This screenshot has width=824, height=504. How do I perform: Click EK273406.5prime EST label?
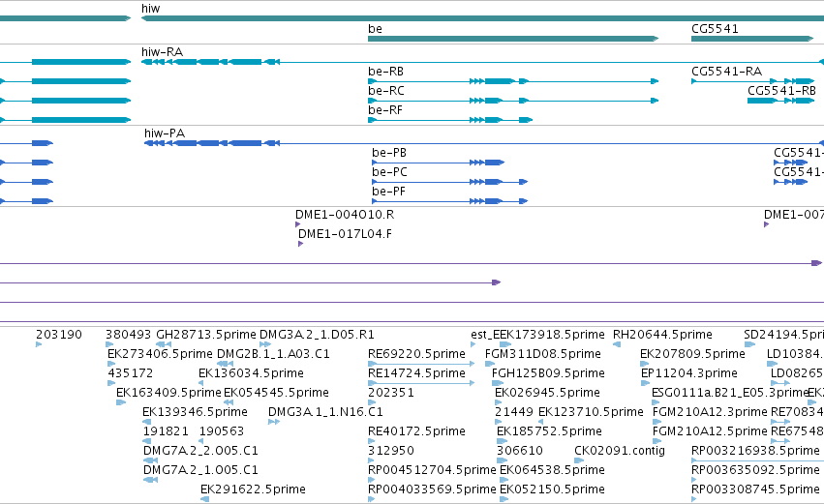160,354
